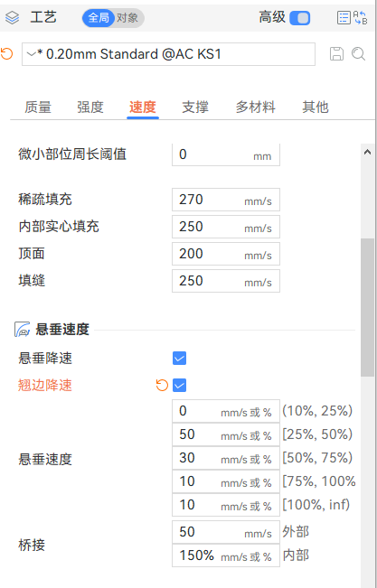The width and height of the screenshot is (377, 588).
Task: Select the 全局 global button
Action: (x=99, y=18)
